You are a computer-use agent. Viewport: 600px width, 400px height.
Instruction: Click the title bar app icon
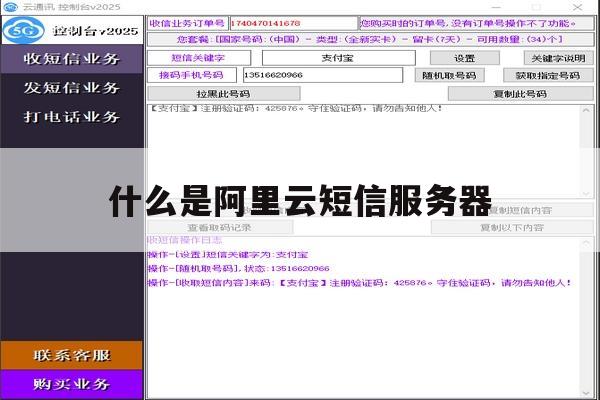10,7
